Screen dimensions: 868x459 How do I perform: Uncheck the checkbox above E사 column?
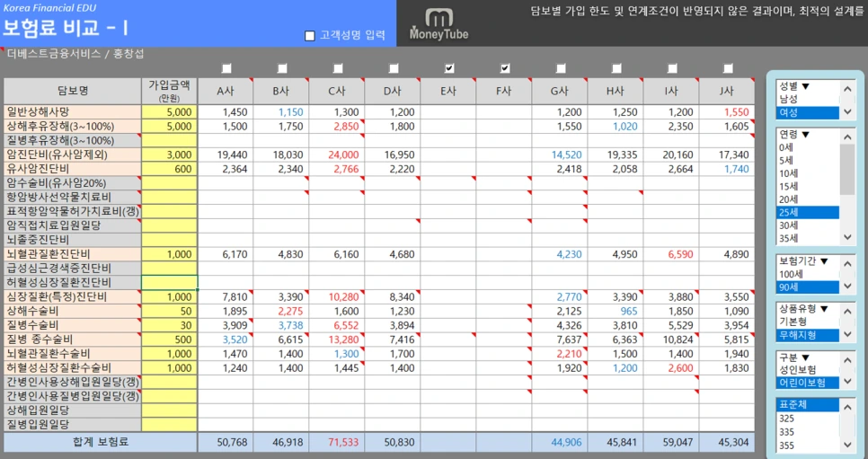pos(449,68)
